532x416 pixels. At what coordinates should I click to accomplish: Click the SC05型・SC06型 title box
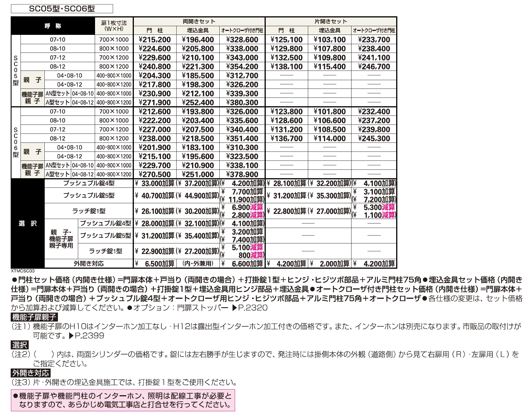point(62,9)
